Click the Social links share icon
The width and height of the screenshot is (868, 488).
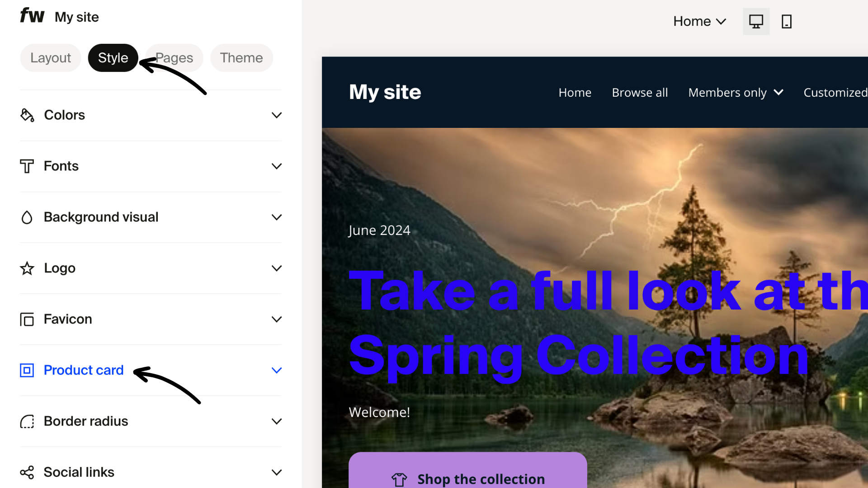pos(27,473)
